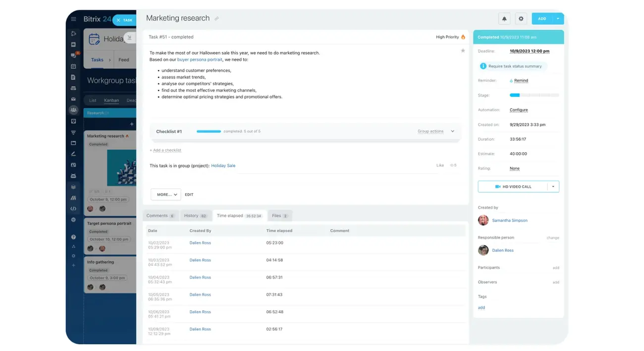
Task: Click the EDIT button
Action: (x=189, y=195)
